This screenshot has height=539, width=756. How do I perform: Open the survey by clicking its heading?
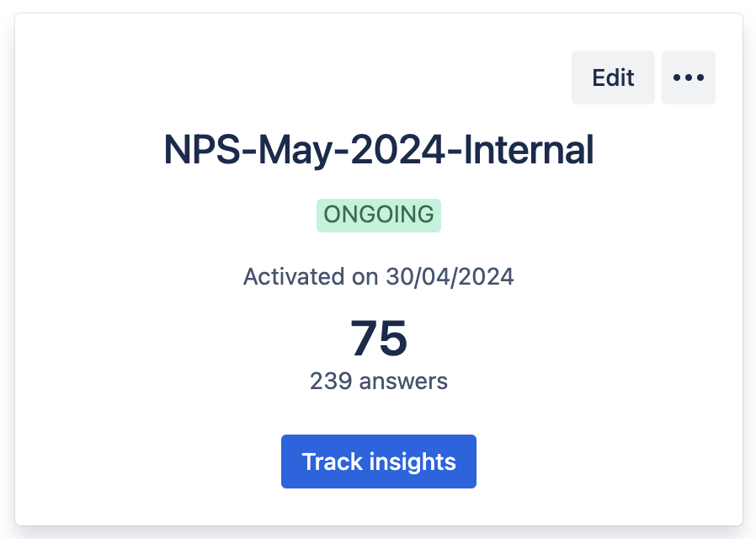pyautogui.click(x=379, y=151)
